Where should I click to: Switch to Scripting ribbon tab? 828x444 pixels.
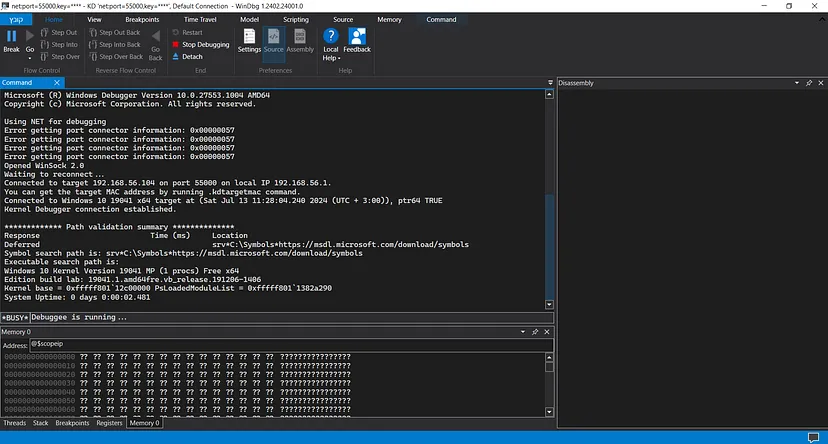296,20
